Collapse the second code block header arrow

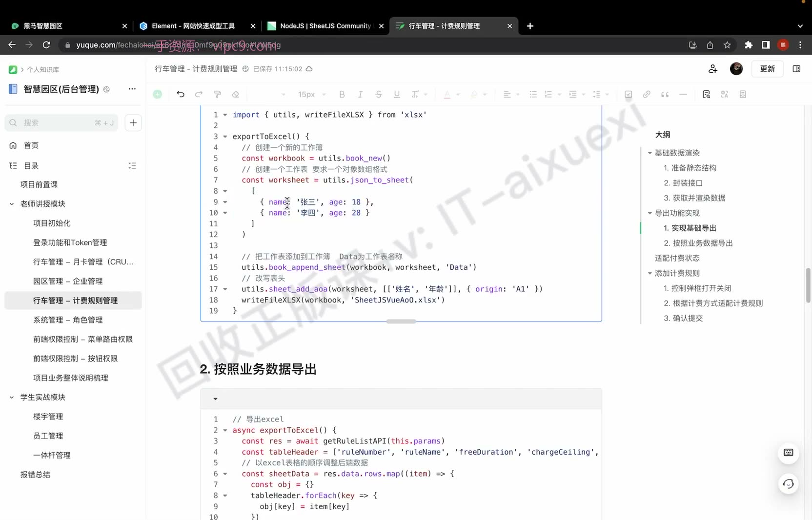point(215,399)
